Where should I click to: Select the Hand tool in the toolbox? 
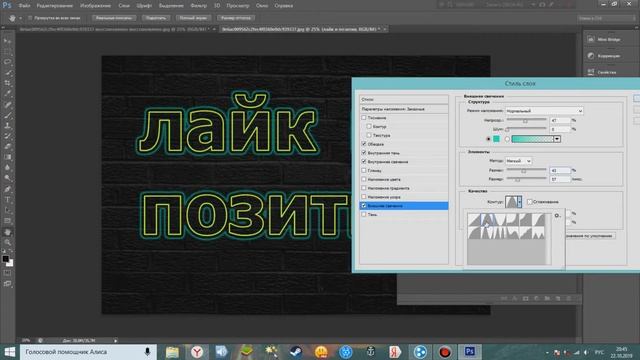pyautogui.click(x=7, y=232)
